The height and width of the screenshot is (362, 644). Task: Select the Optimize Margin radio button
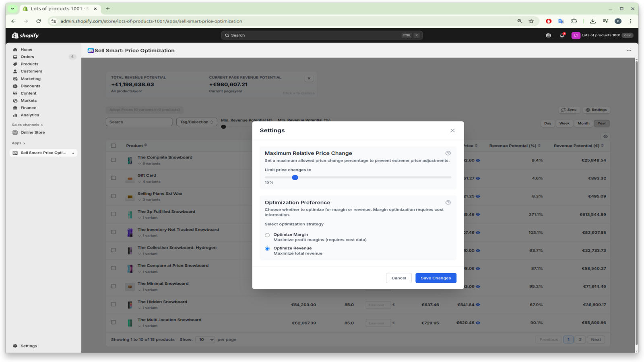point(267,234)
